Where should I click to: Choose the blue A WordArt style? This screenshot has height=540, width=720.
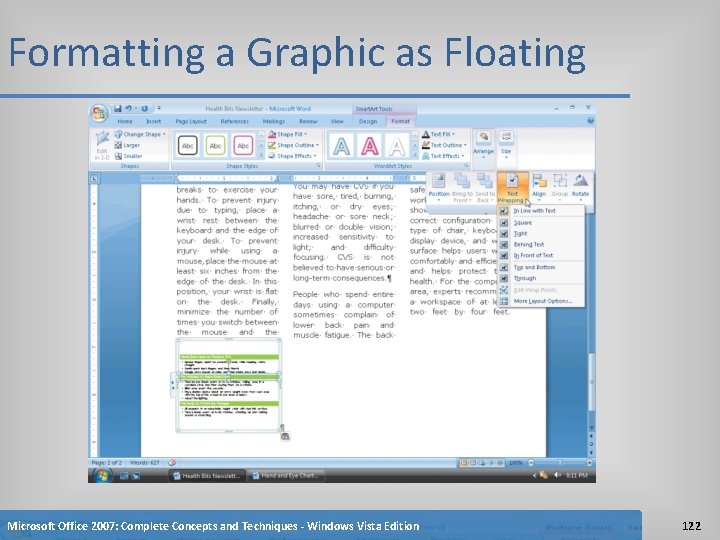point(341,146)
